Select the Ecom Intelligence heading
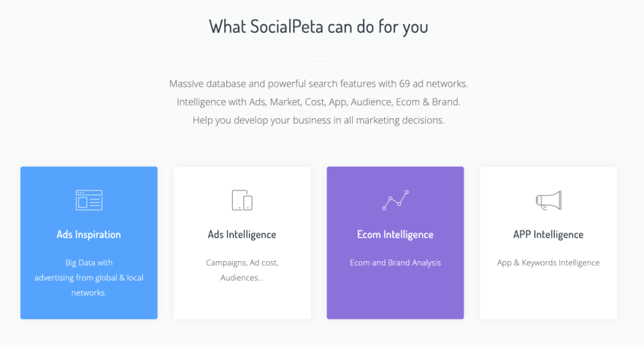This screenshot has width=644, height=345. coord(395,234)
